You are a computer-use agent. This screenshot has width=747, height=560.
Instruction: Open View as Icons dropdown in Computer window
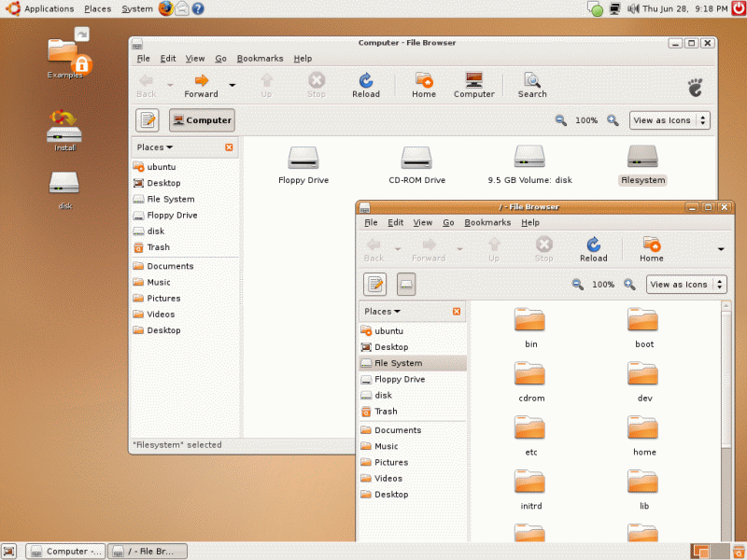point(669,120)
